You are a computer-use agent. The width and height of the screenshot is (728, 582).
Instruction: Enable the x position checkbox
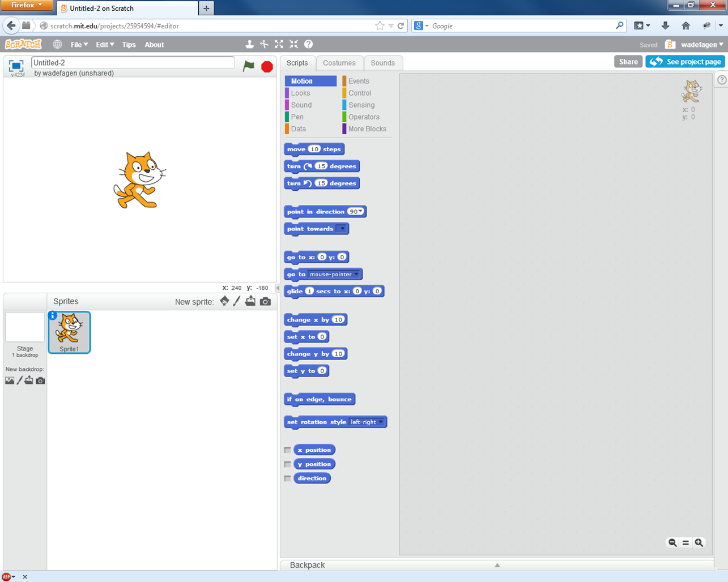288,450
